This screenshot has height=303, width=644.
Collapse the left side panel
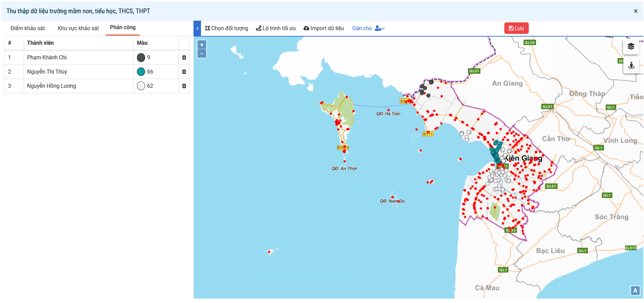tap(197, 29)
